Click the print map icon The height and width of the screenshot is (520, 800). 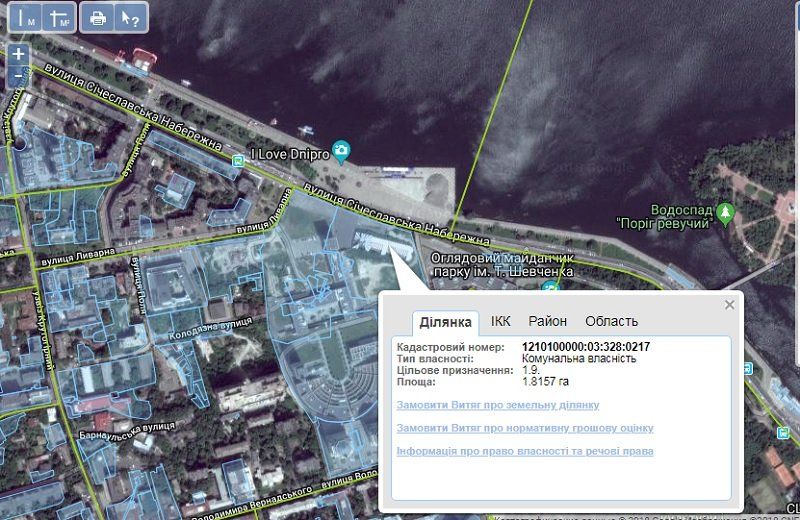97,17
